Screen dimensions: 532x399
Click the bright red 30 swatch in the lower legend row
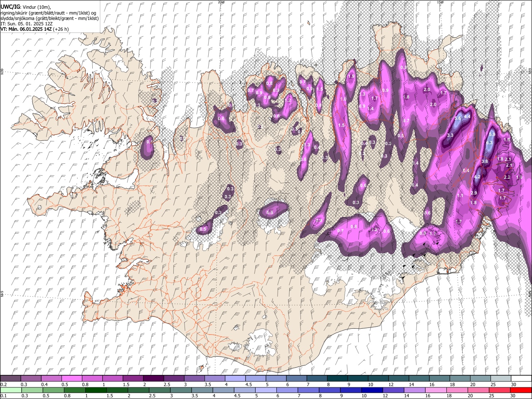tap(521, 390)
